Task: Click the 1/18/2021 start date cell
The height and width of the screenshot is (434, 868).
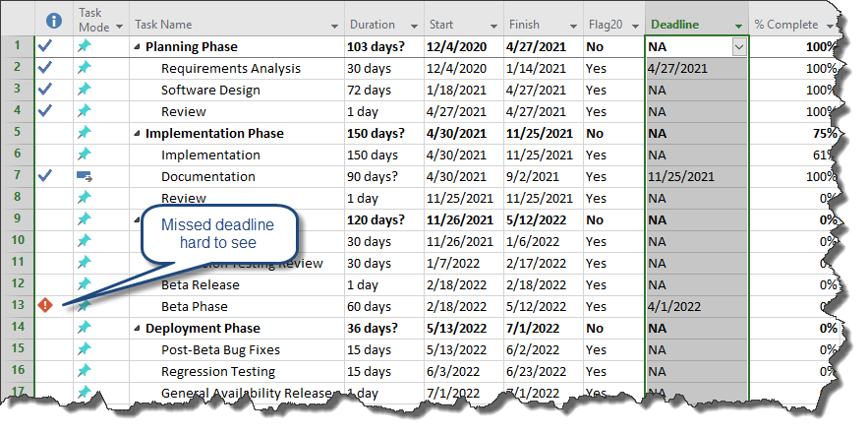Action: pyautogui.click(x=464, y=90)
